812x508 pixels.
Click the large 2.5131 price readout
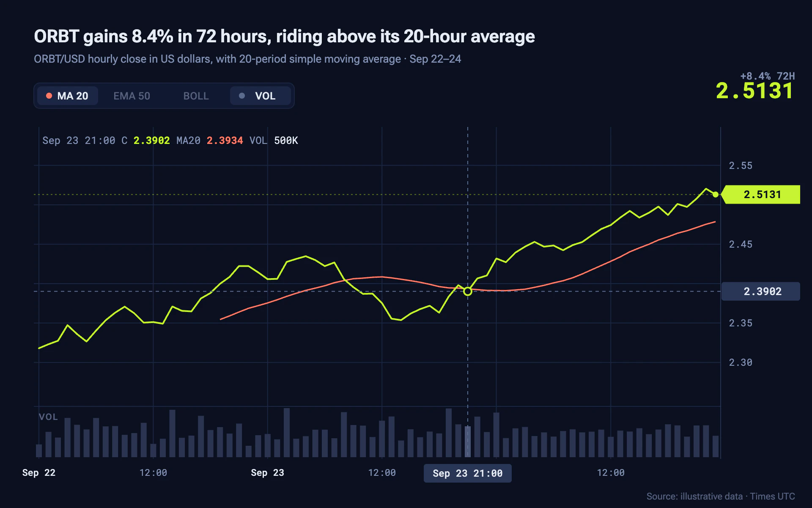tap(755, 91)
